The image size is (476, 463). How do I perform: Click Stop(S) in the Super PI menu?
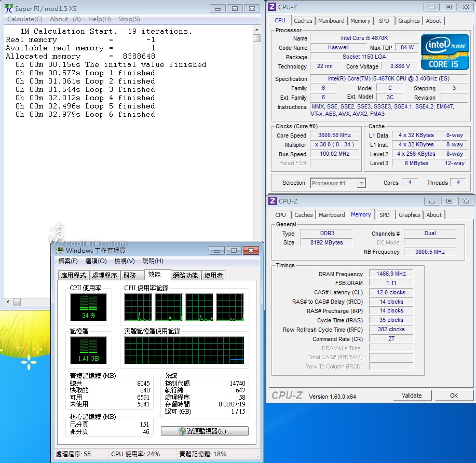(129, 19)
